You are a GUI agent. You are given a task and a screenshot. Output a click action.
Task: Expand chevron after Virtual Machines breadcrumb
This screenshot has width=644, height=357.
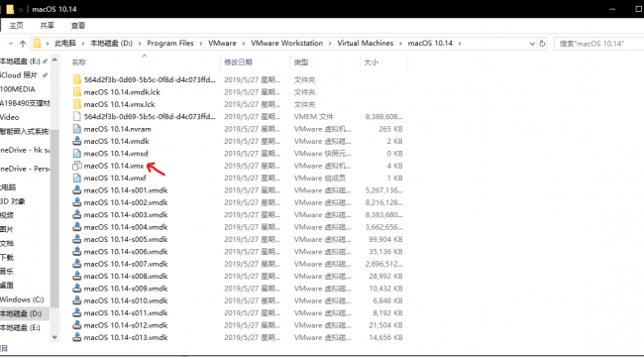401,44
